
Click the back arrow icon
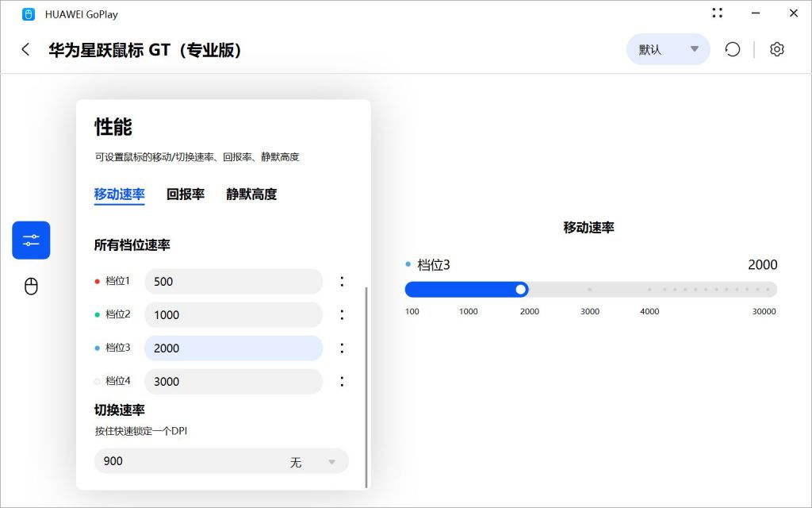point(25,49)
